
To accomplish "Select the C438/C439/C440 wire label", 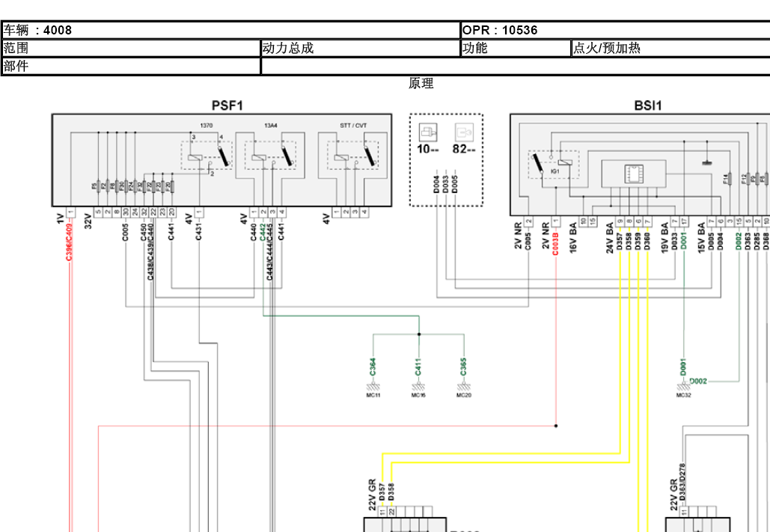I will pyautogui.click(x=151, y=251).
